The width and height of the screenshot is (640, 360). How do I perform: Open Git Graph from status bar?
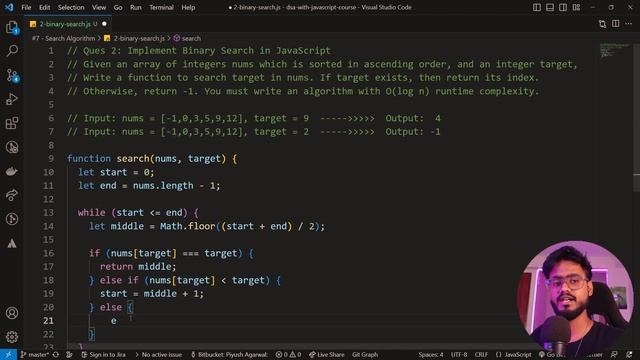[x=365, y=355]
